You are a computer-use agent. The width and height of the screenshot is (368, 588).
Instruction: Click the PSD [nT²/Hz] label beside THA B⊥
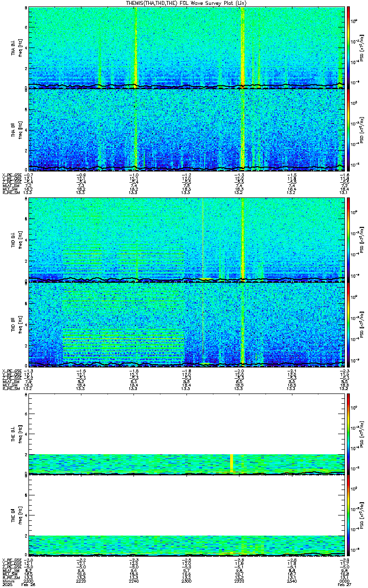point(362,47)
